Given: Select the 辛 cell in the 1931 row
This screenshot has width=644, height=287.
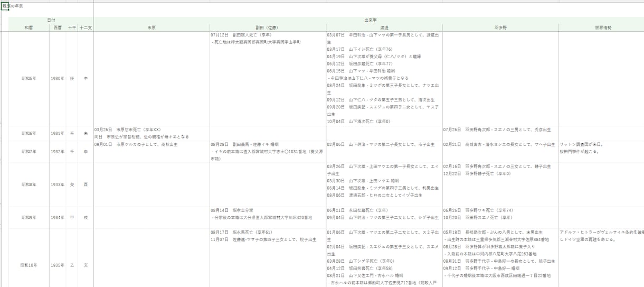Looking at the screenshot, I should click(72, 133).
